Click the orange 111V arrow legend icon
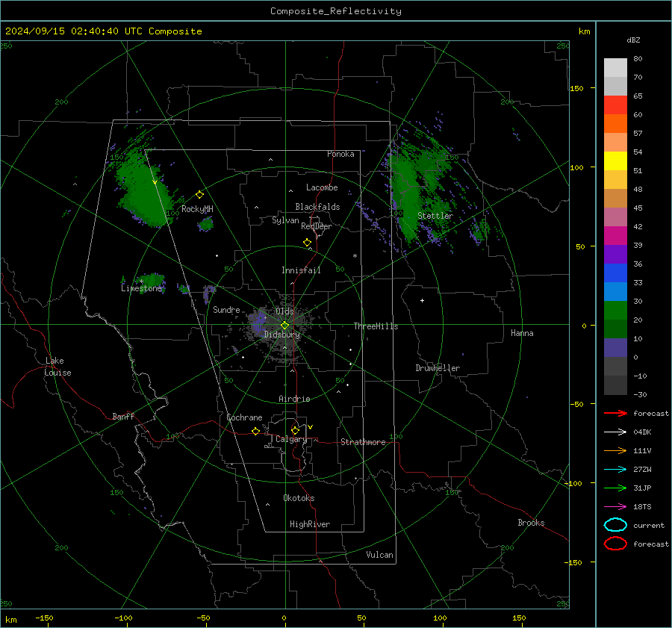Image resolution: width=672 pixels, height=628 pixels. point(615,450)
